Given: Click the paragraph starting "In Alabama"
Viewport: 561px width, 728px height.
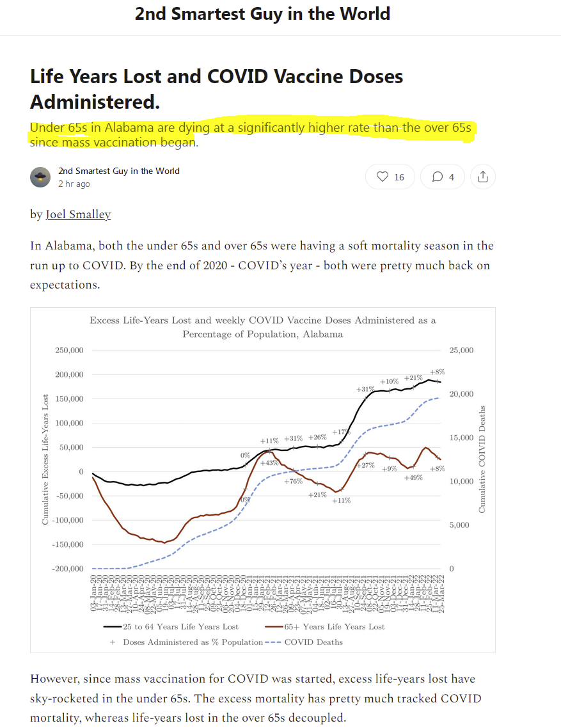Looking at the screenshot, I should click(262, 265).
